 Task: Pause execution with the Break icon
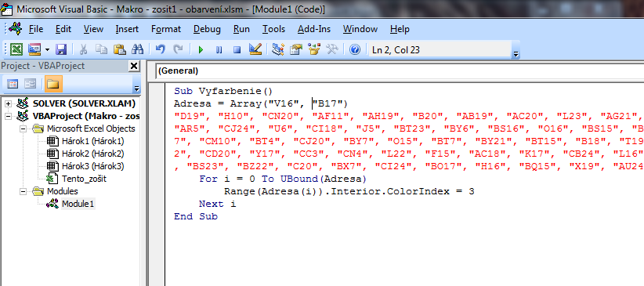click(219, 50)
